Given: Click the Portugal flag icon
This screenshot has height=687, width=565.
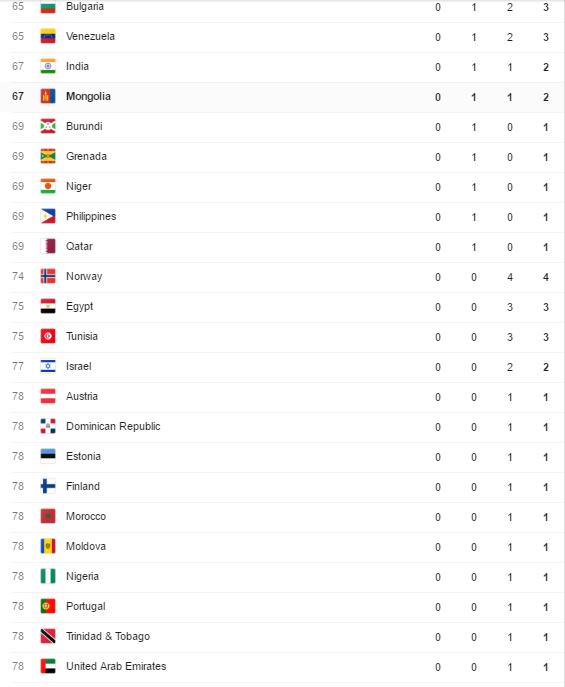Looking at the screenshot, I should [48, 606].
